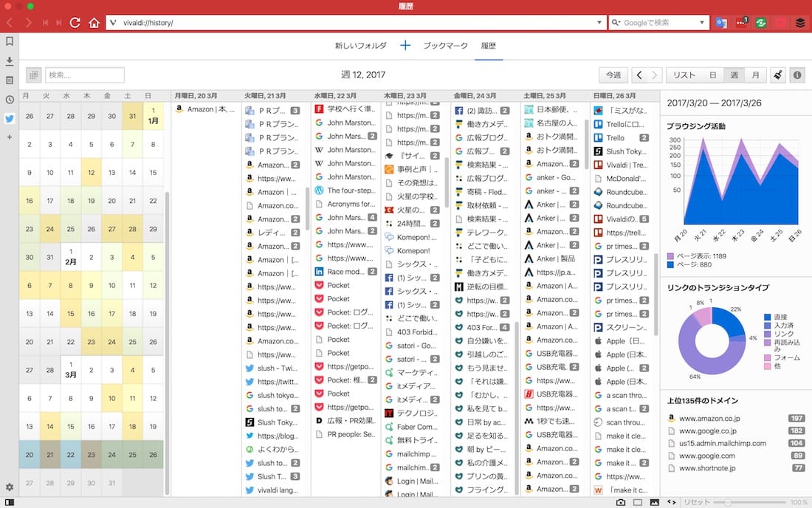Screen dimensions: 812x508
Task: Click the Googleで検索 search field
Action: click(659, 23)
